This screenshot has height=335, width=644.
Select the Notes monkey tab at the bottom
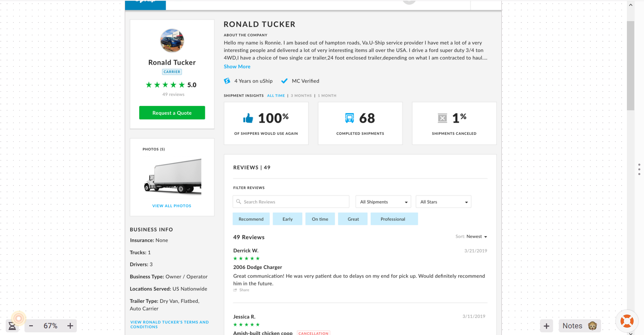[579, 325]
